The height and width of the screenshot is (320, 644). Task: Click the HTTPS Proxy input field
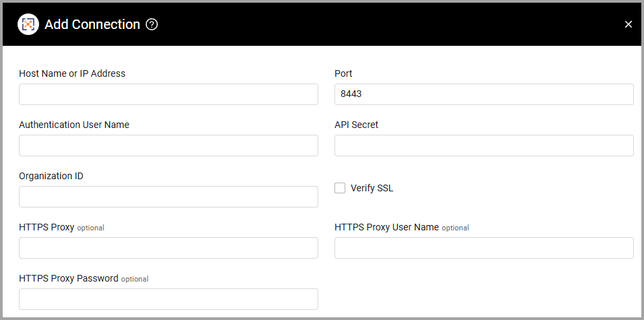[x=169, y=248]
